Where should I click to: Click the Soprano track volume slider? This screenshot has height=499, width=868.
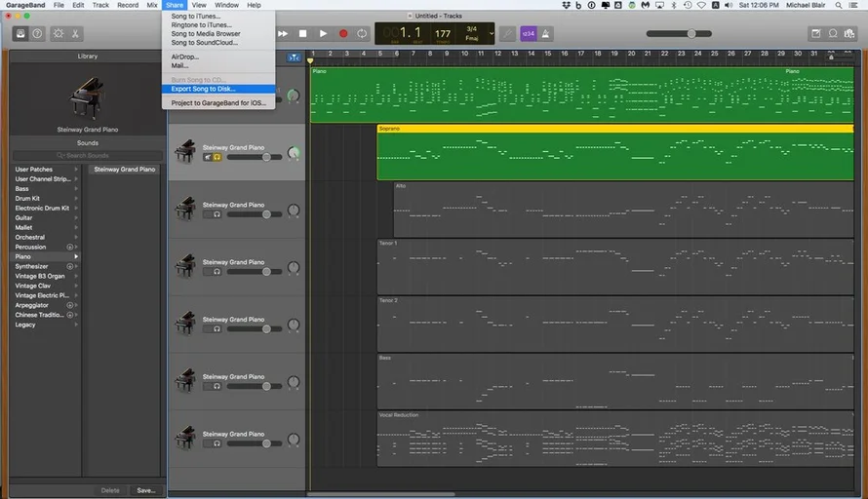255,157
